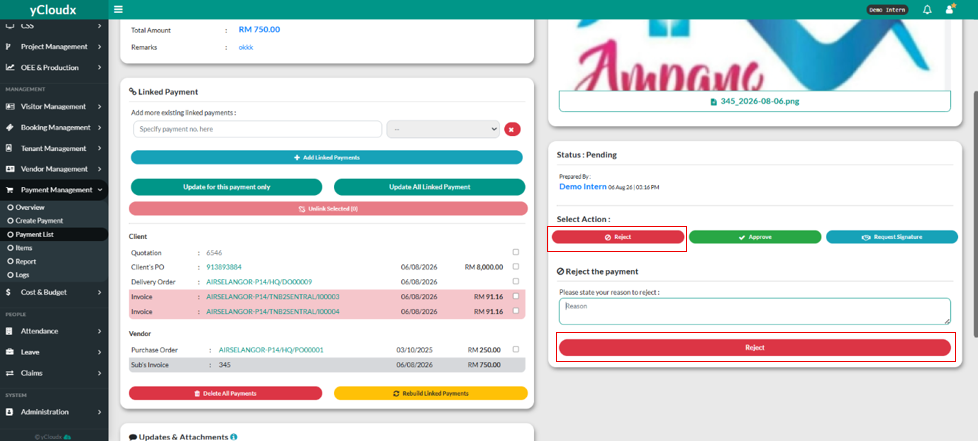The image size is (980, 443).
Task: Tick the Invoice I00003 checkbox
Action: (x=516, y=296)
